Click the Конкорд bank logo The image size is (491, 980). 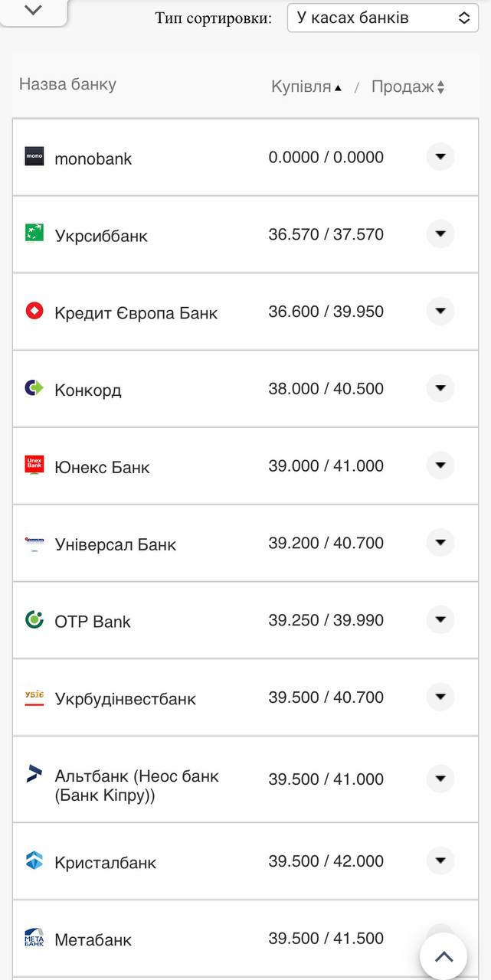tap(34, 388)
